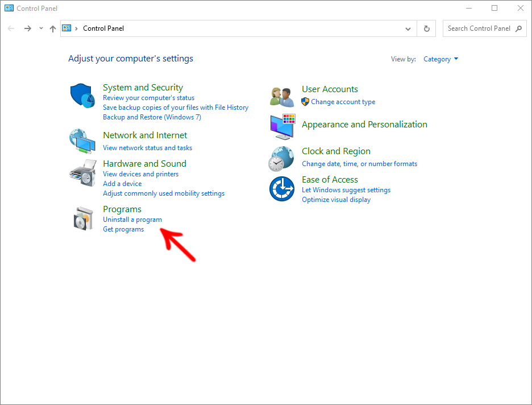This screenshot has width=532, height=405.
Task: Open the System and Security shield icon
Action: (82, 96)
